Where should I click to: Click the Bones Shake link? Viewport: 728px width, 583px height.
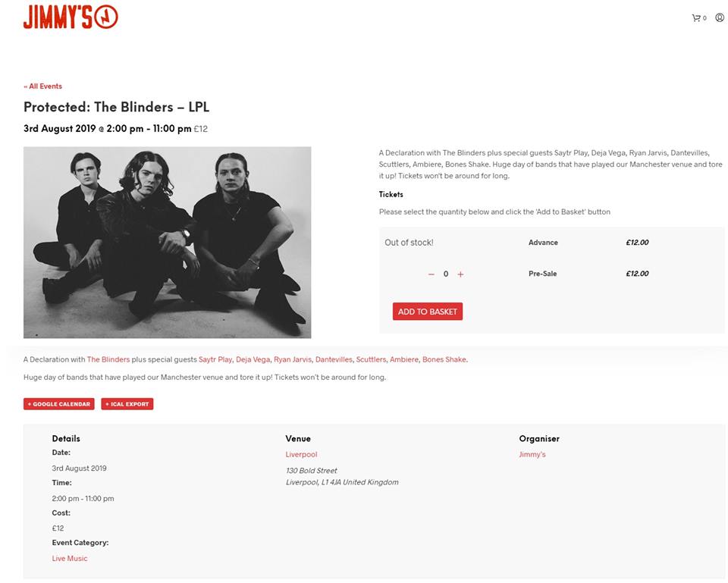tap(444, 359)
